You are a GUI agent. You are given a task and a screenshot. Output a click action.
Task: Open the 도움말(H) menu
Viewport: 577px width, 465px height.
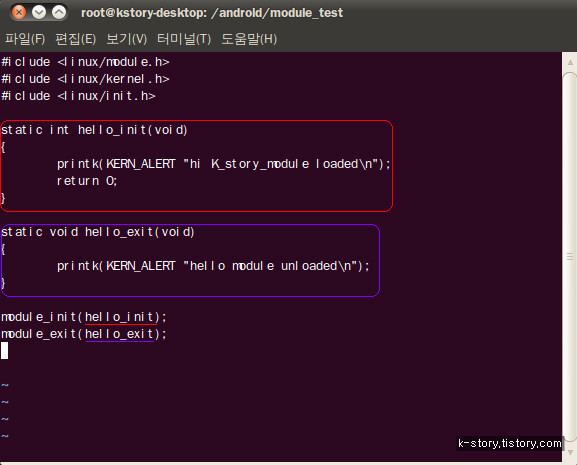click(249, 39)
